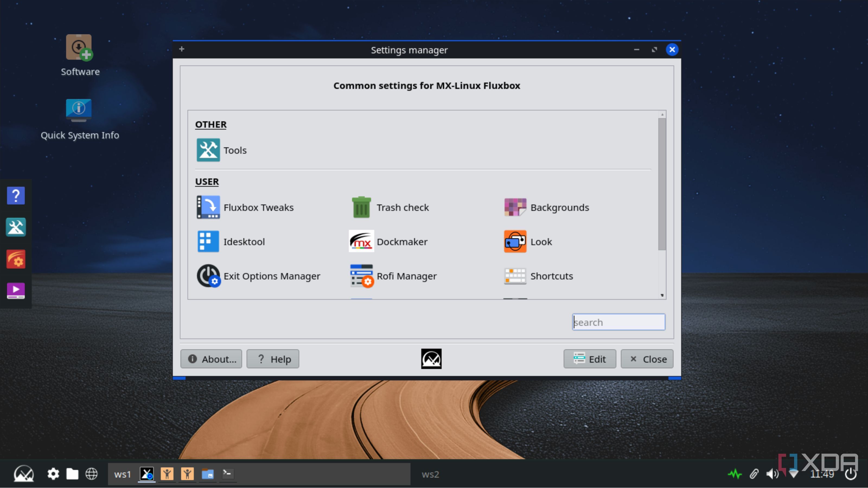
Task: Click the power button in taskbar
Action: 850,474
